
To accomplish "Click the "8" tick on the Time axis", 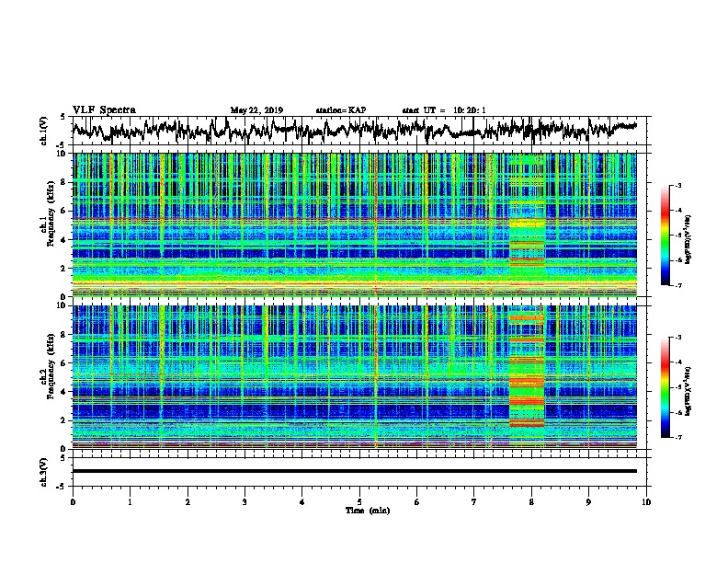I will coord(531,502).
